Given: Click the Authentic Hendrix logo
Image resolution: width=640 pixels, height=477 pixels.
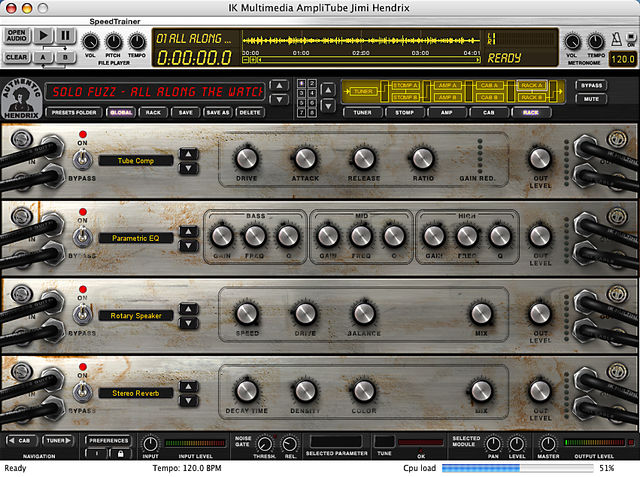Looking at the screenshot, I should click(22, 99).
